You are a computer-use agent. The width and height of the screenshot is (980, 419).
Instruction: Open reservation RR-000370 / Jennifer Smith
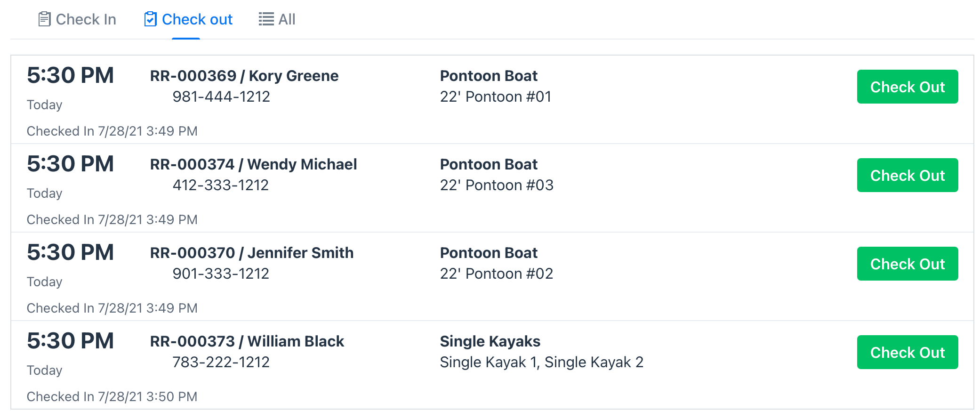[x=252, y=253]
